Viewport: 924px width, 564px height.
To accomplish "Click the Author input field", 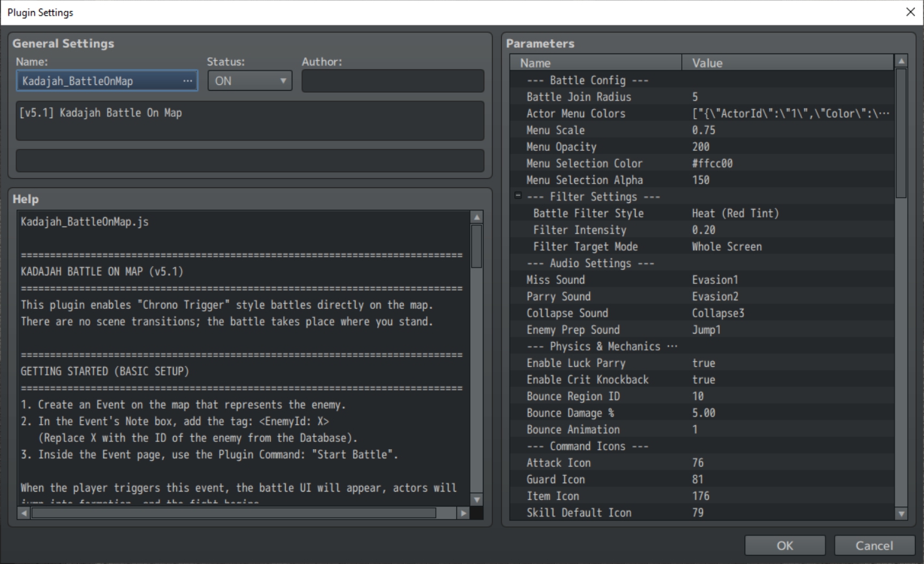I will point(393,81).
